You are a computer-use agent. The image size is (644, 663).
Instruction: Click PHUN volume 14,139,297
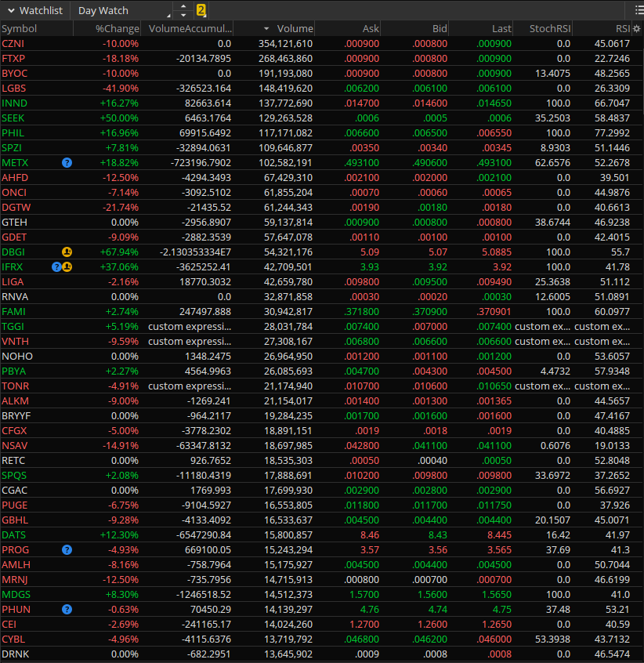pyautogui.click(x=288, y=609)
